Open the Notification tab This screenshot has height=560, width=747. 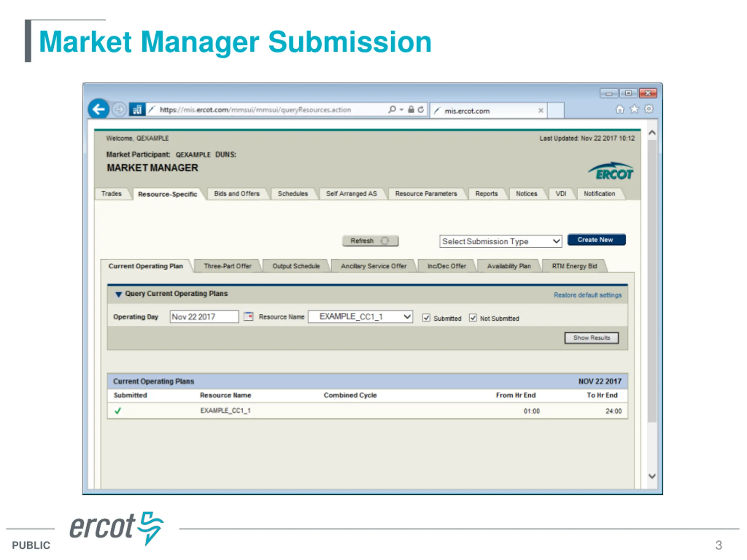click(x=599, y=194)
